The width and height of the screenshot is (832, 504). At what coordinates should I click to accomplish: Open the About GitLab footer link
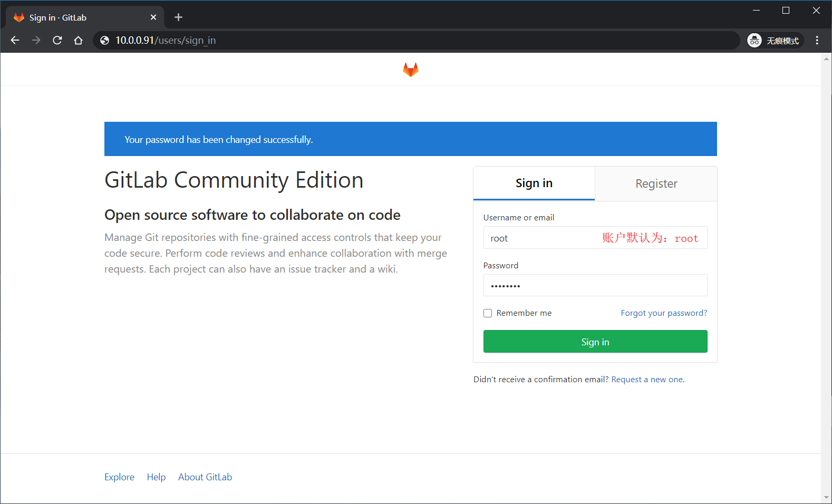click(x=205, y=477)
